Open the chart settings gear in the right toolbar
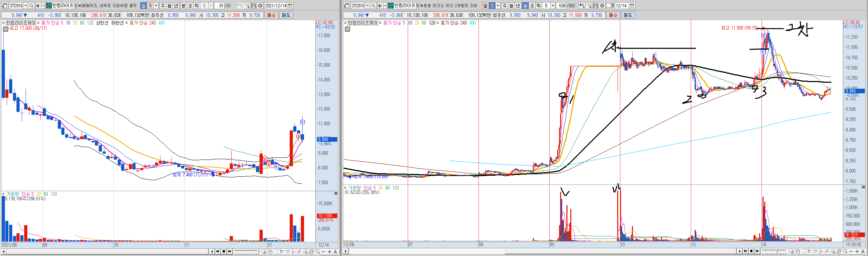 pos(602,6)
